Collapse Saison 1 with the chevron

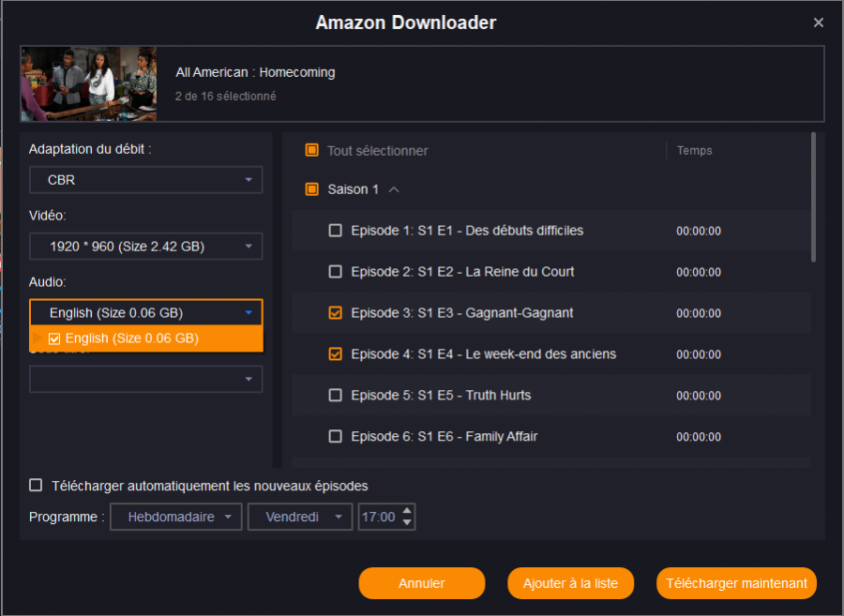pos(394,189)
